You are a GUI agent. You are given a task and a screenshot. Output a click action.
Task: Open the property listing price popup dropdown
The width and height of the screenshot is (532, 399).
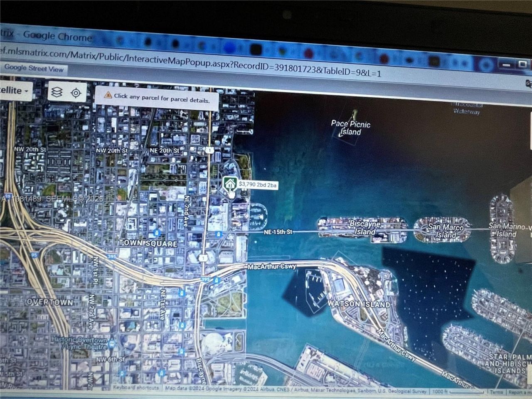257,186
